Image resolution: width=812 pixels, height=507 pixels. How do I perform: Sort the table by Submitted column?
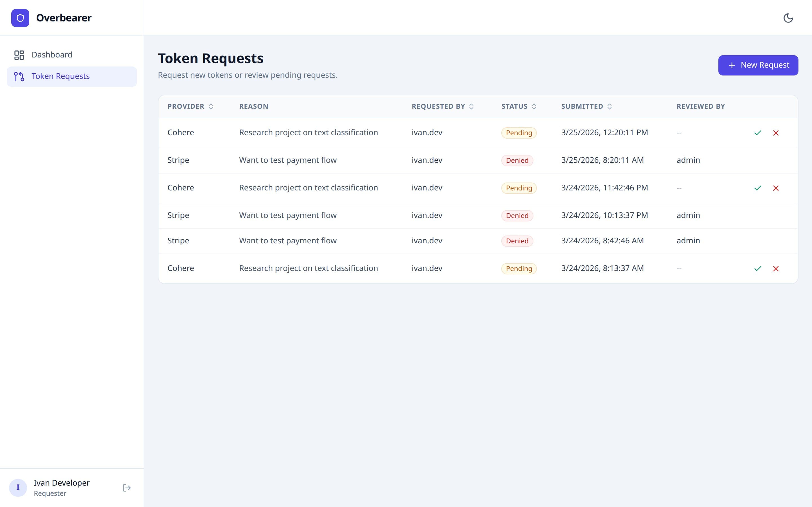[x=610, y=106]
